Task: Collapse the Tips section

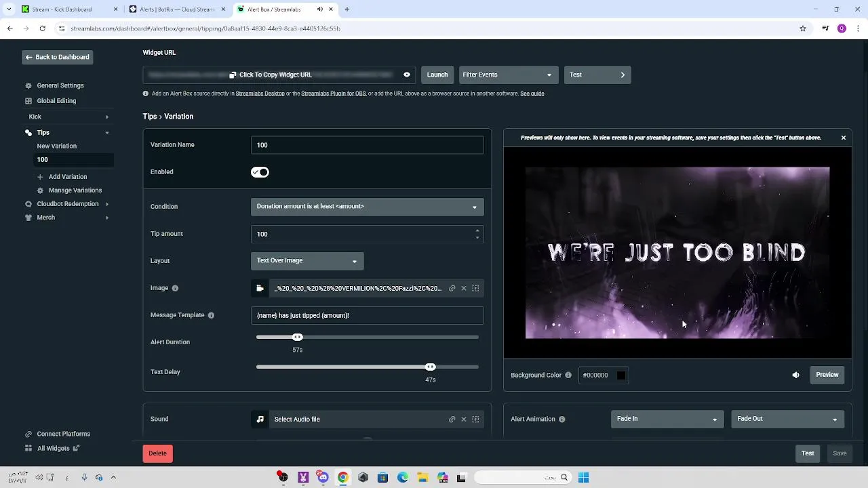Action: click(x=107, y=133)
